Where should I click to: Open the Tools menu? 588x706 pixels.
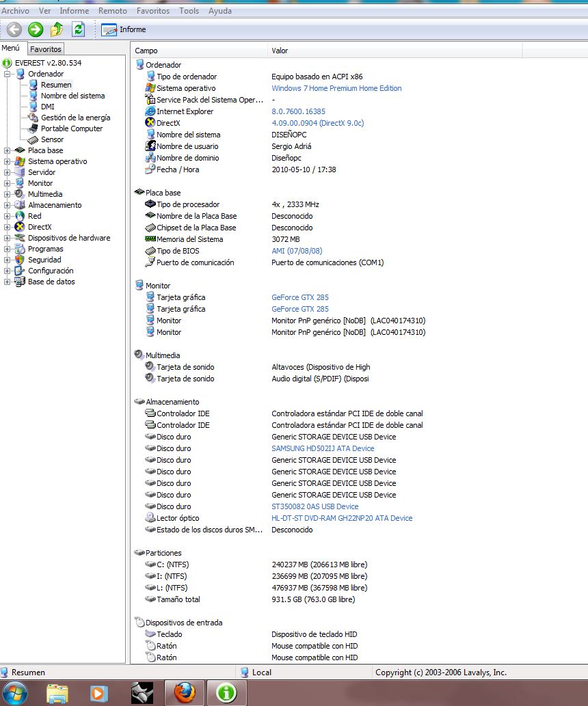click(189, 11)
